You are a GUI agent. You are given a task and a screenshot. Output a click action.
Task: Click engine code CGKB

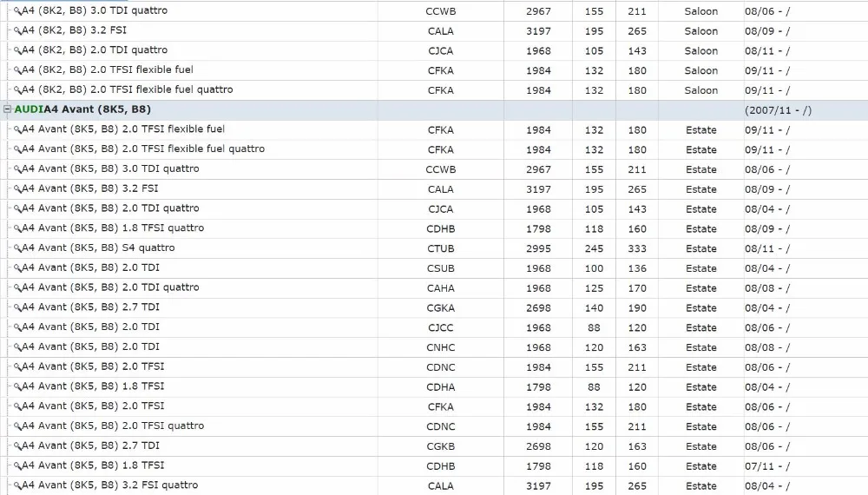441,446
